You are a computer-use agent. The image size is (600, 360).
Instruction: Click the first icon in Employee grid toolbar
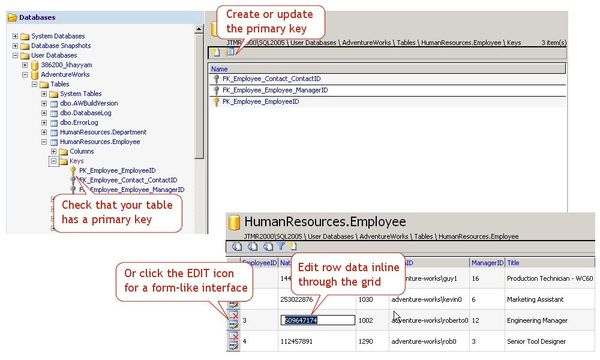click(x=237, y=246)
